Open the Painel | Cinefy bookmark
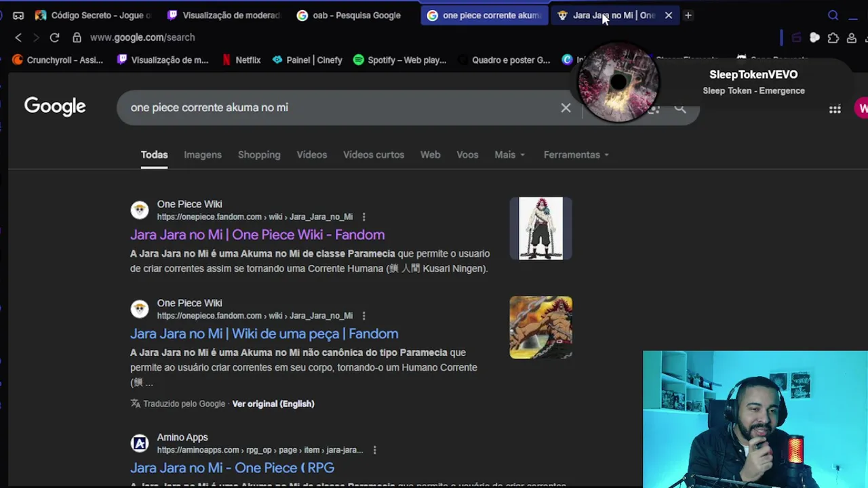 (x=307, y=60)
